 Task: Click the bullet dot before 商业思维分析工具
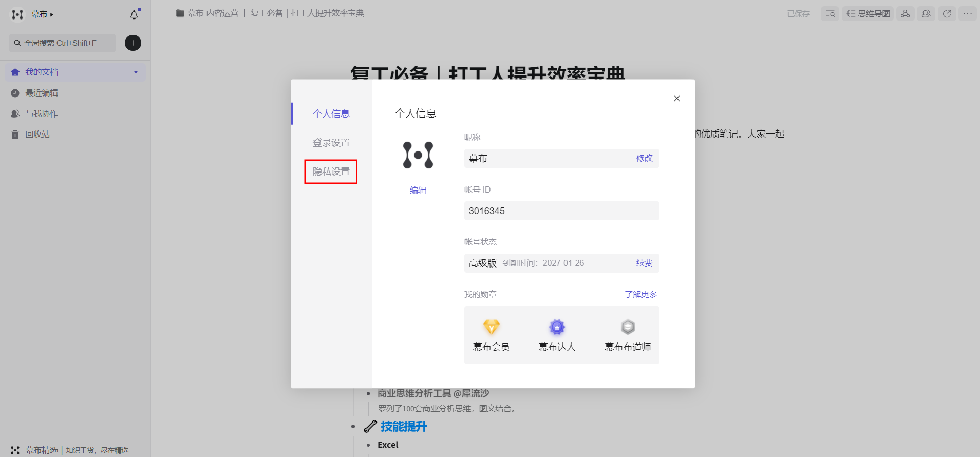[368, 394]
